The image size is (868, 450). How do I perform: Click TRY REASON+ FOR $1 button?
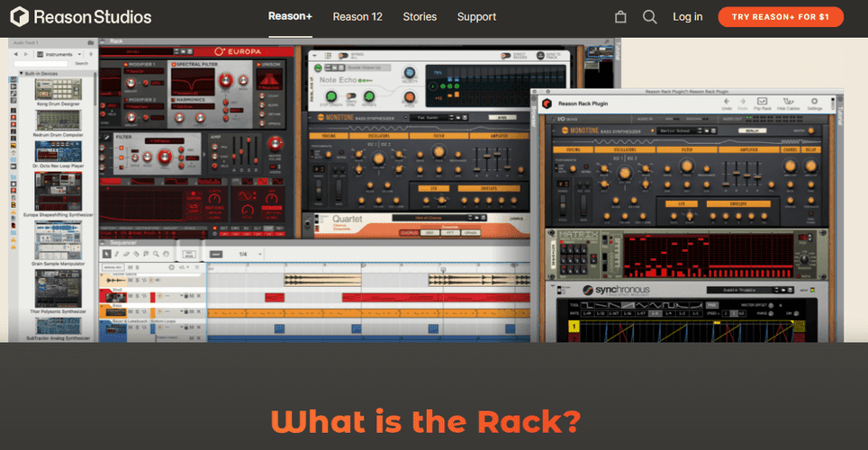781,16
